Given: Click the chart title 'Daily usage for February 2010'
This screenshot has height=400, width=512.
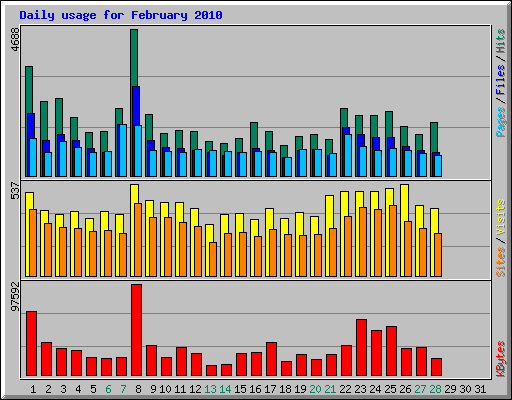Looking at the screenshot, I should pyautogui.click(x=121, y=15).
